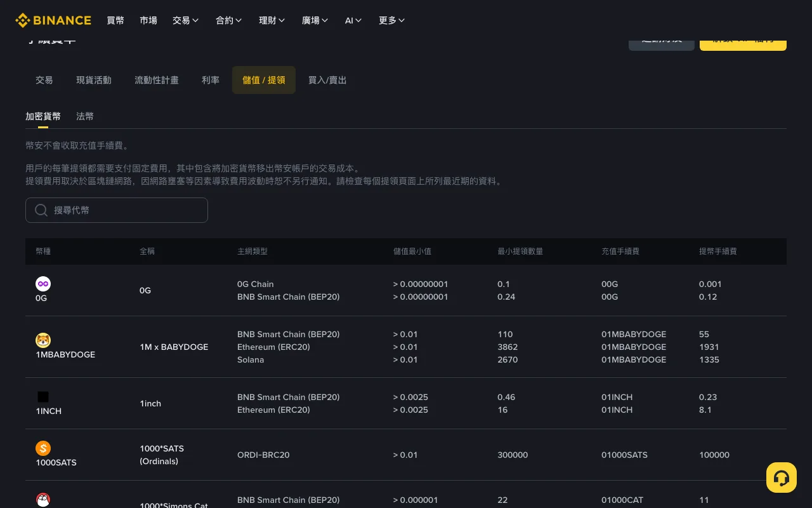The height and width of the screenshot is (508, 812).
Task: Open the customer support headset chat
Action: 782,478
